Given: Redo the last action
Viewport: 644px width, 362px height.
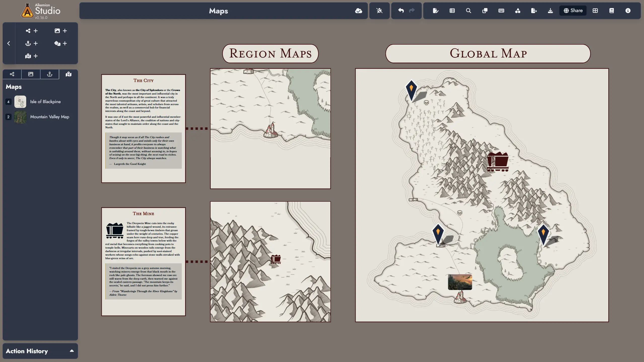Looking at the screenshot, I should click(x=411, y=11).
